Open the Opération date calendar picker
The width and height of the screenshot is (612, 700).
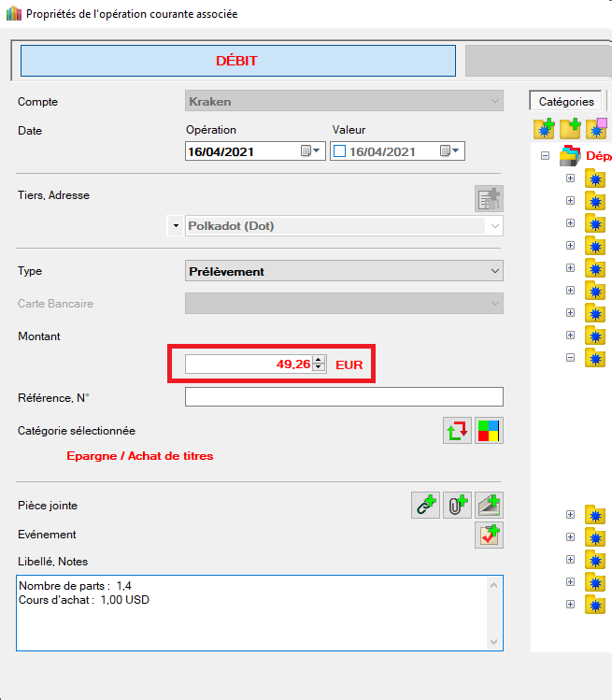pos(310,151)
